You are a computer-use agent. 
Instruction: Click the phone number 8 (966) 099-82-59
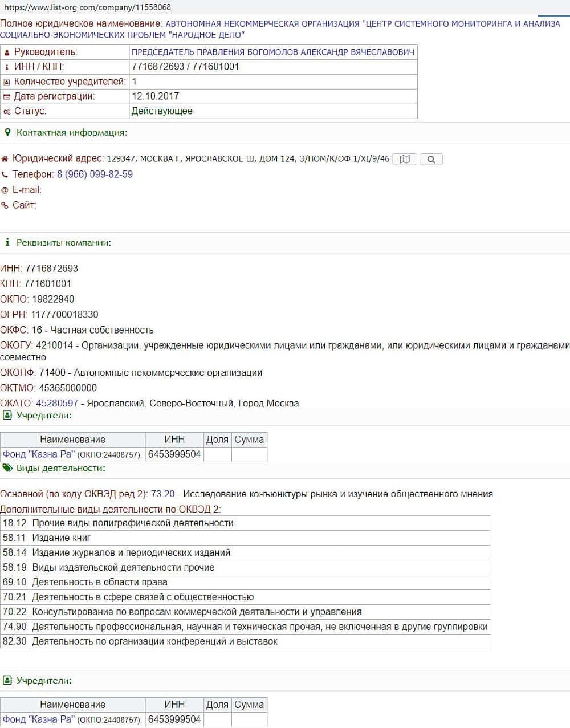95,174
